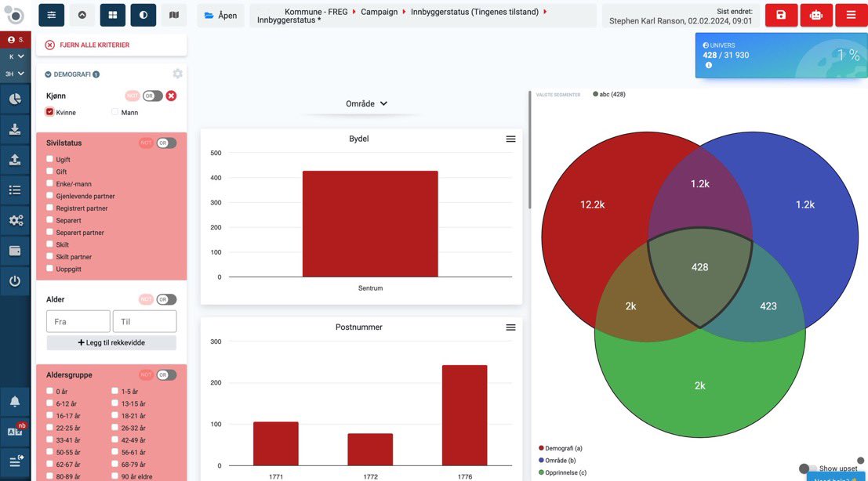Check the Skilt checkbox
This screenshot has width=868, height=481.
pyautogui.click(x=50, y=244)
